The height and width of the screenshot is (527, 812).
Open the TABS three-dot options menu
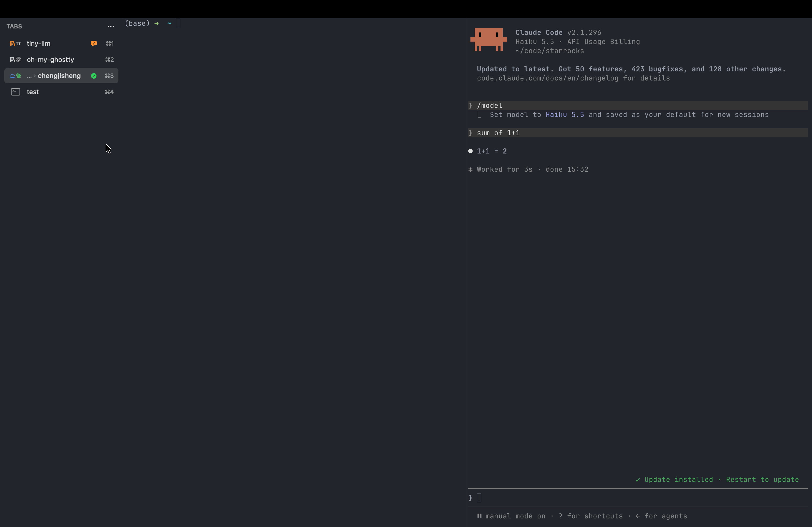click(111, 26)
